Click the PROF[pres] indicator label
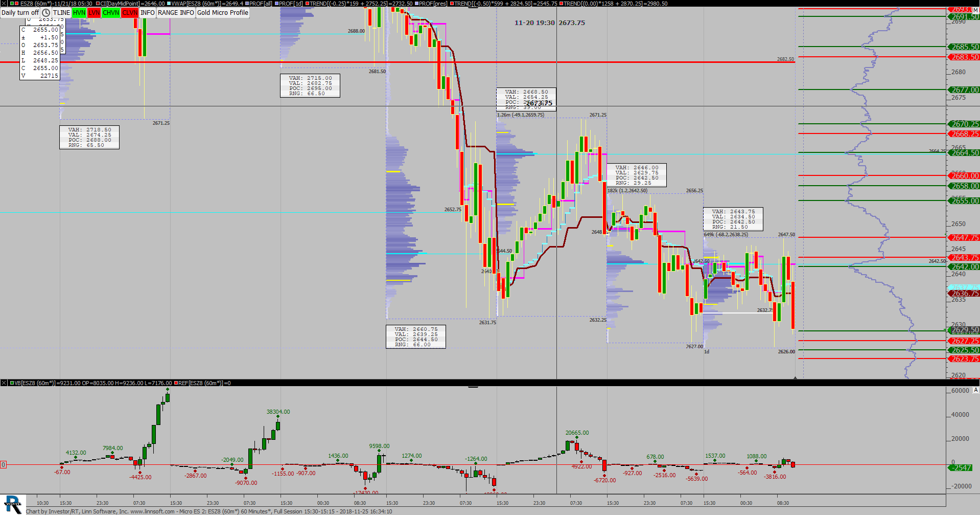 [433, 4]
